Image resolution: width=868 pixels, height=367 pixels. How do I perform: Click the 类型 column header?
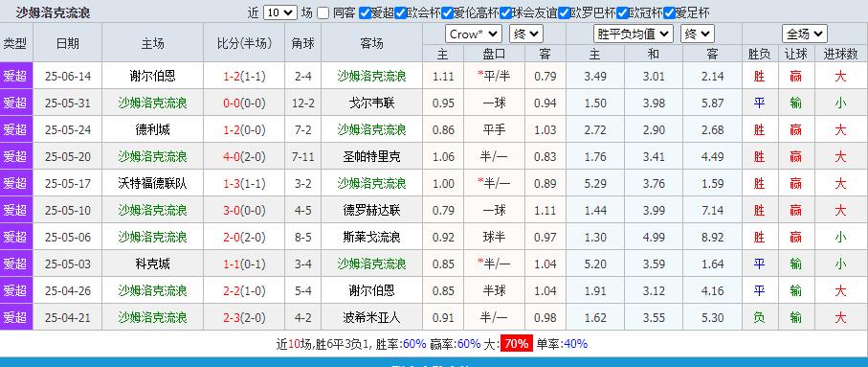tap(16, 43)
